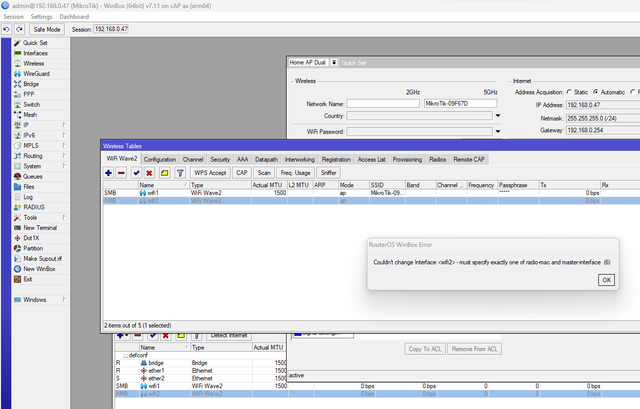640x409 pixels.
Task: Open Wireless in the sidebar
Action: 33,63
